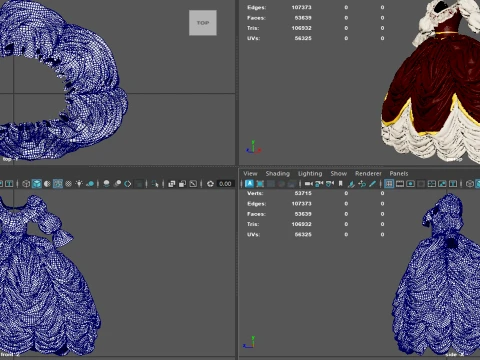Image resolution: width=480 pixels, height=360 pixels.
Task: Click the Resolution Gate icon
Action: coord(410,184)
